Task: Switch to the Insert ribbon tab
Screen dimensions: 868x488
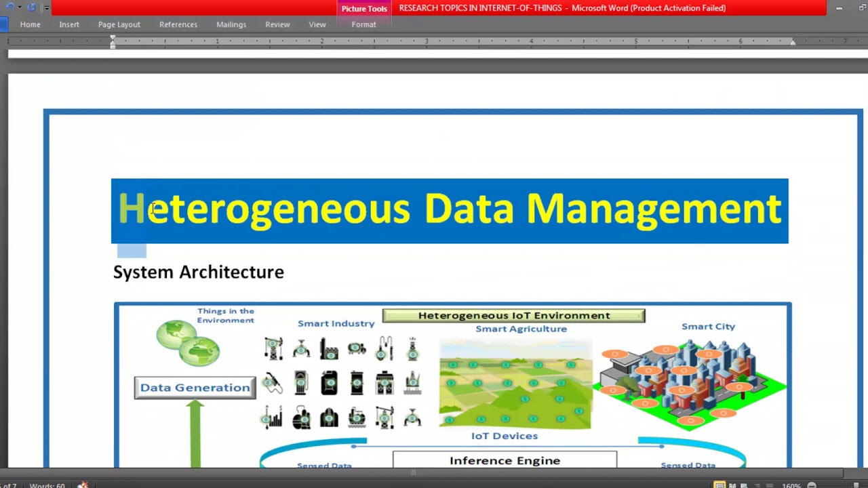Action: pyautogui.click(x=69, y=24)
